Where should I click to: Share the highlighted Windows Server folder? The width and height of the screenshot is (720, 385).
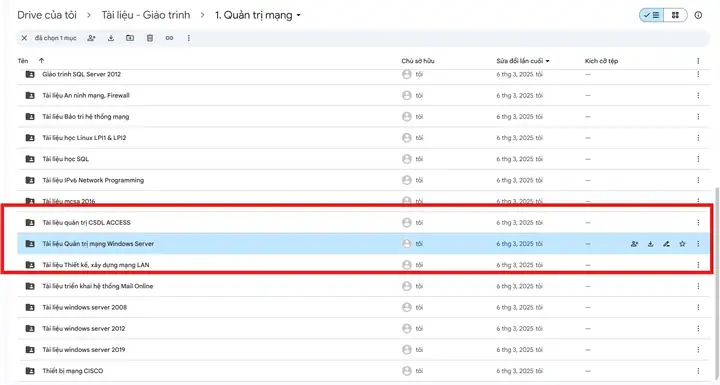coord(634,244)
